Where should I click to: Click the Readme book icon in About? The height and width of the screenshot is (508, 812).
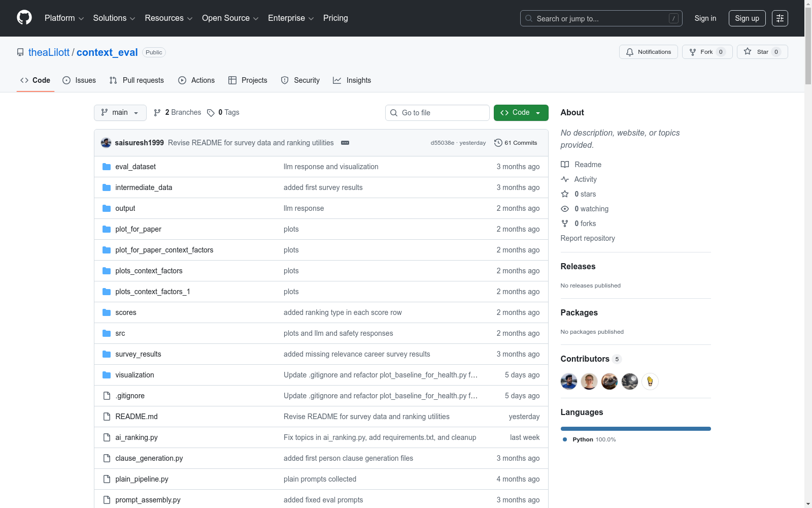(565, 165)
